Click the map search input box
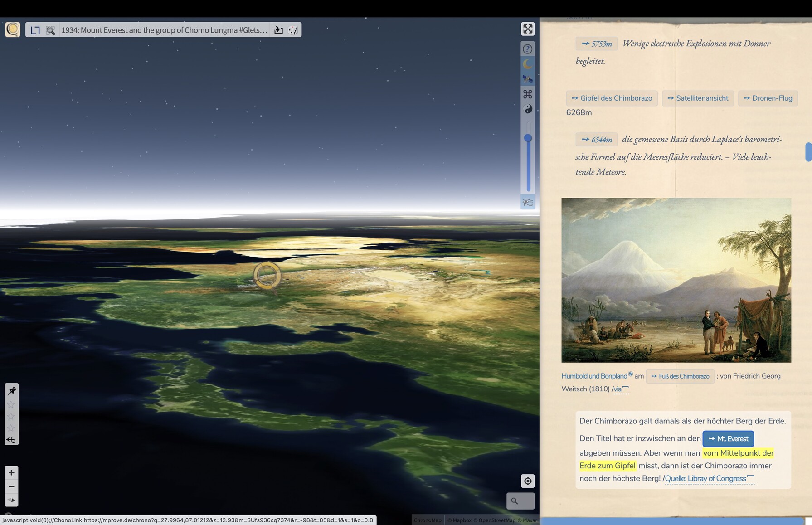812x525 pixels. coord(520,501)
